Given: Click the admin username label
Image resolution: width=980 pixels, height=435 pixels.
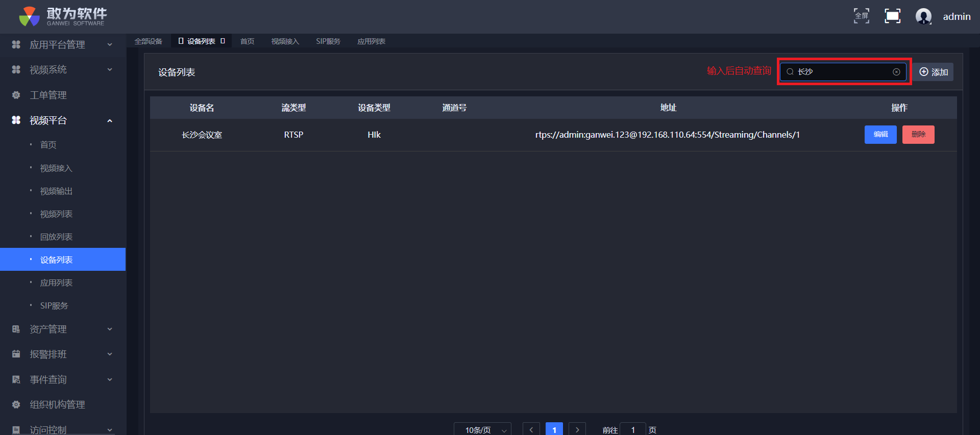Looking at the screenshot, I should [x=957, y=17].
